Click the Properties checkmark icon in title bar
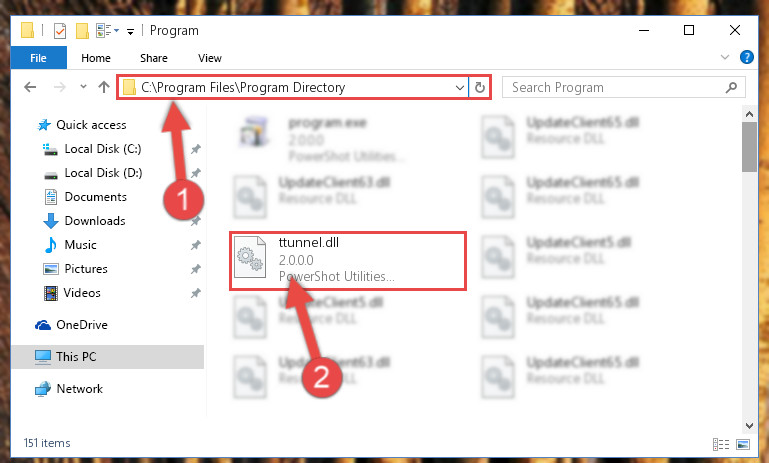The height and width of the screenshot is (463, 769). coord(60,31)
